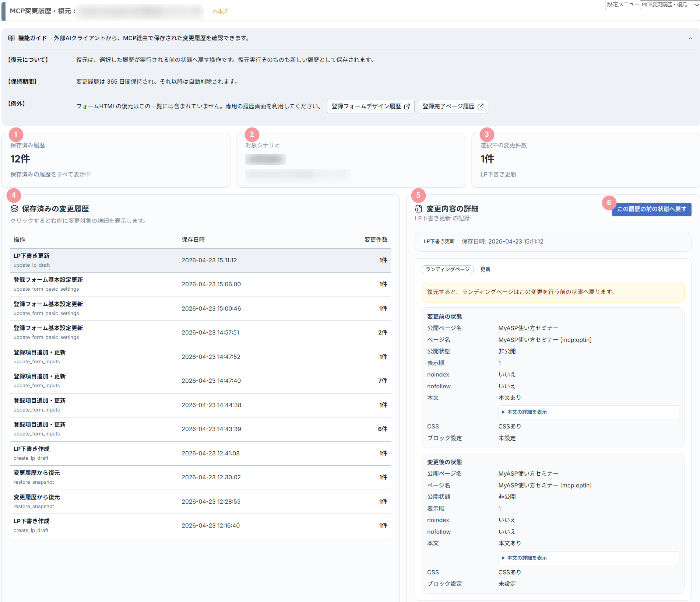Expand 本文の詳細を表示 under 変更前の状態
The height and width of the screenshot is (602, 700).
527,412
